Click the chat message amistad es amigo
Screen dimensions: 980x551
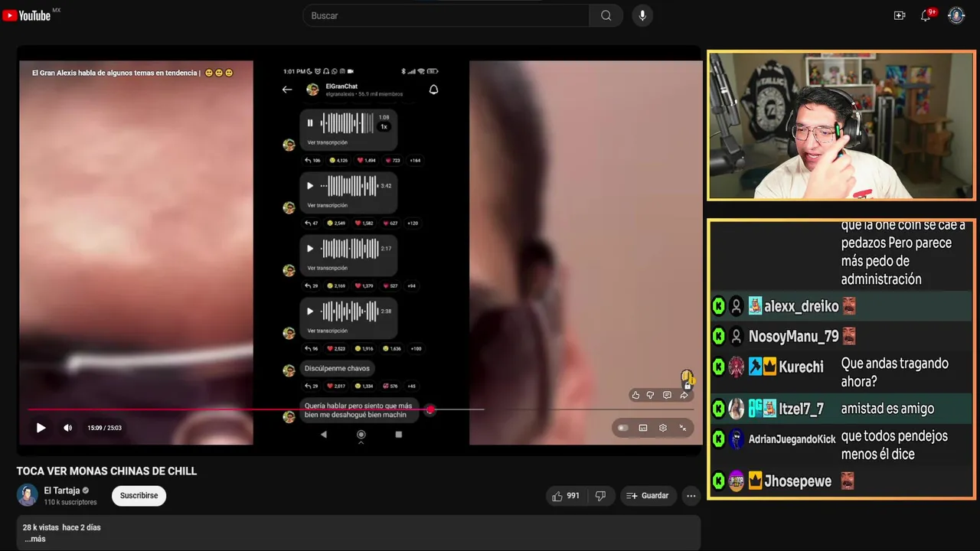pos(887,409)
